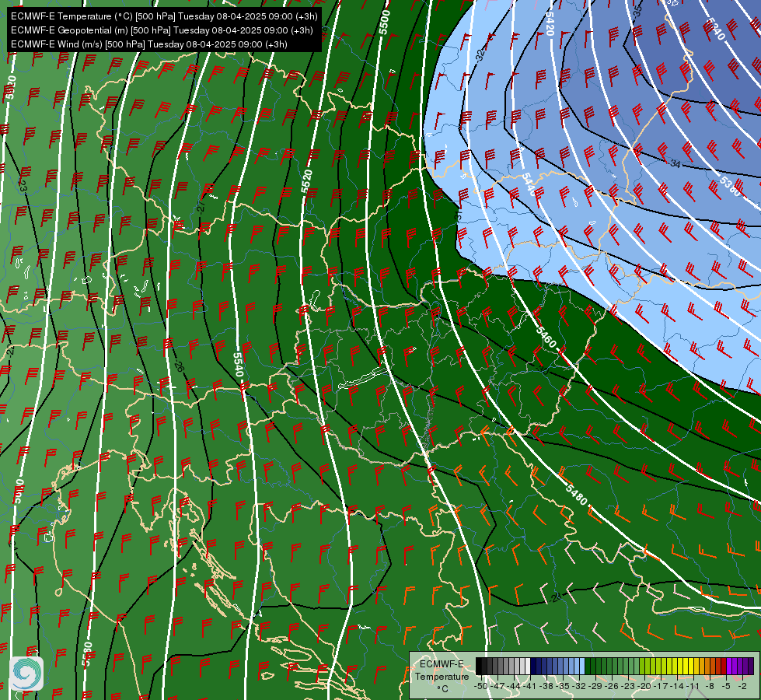
Task: Click the -17 value in the legend
Action: (660, 686)
